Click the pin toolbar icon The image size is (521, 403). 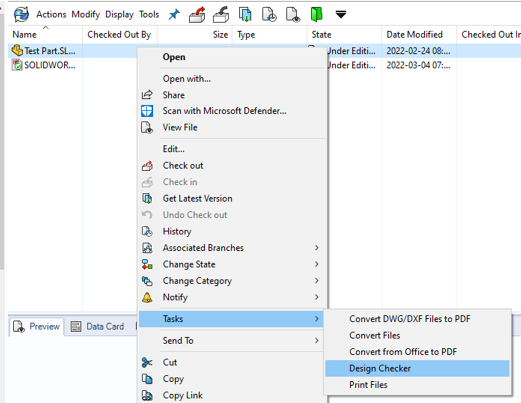[x=174, y=14]
